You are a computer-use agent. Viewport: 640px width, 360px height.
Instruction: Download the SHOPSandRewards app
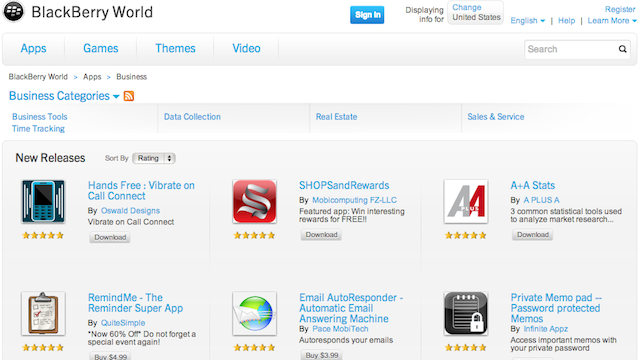pos(321,235)
